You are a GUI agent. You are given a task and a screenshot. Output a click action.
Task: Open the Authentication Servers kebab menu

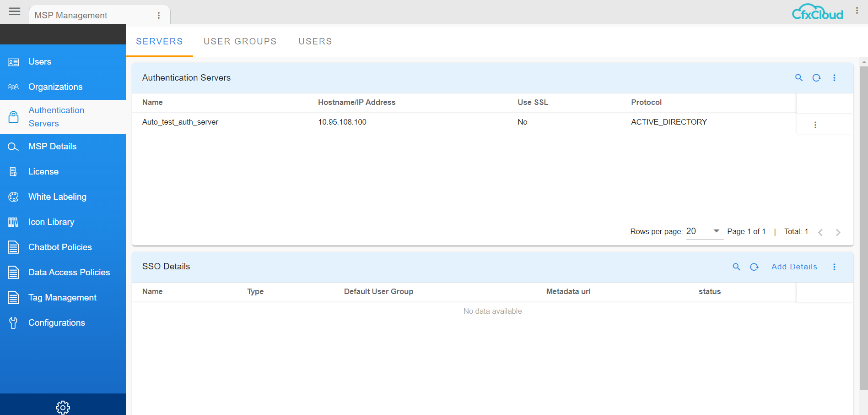[x=835, y=78]
